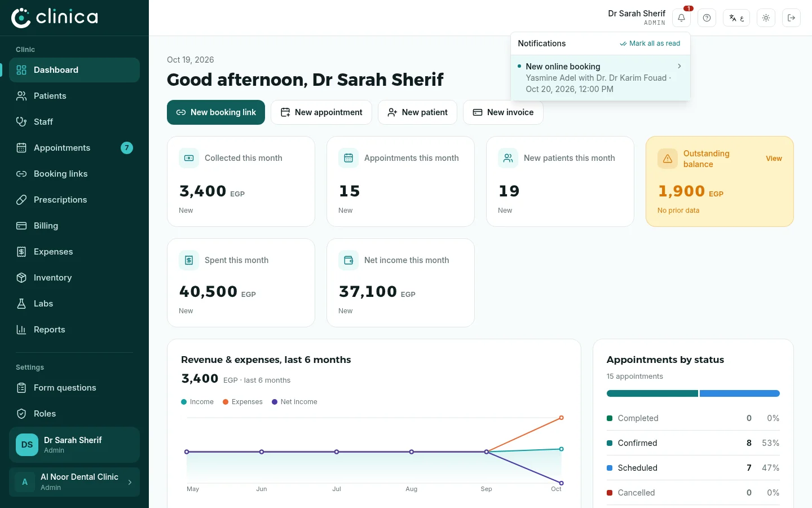Click the Appointments count badge 7

pyautogui.click(x=127, y=148)
